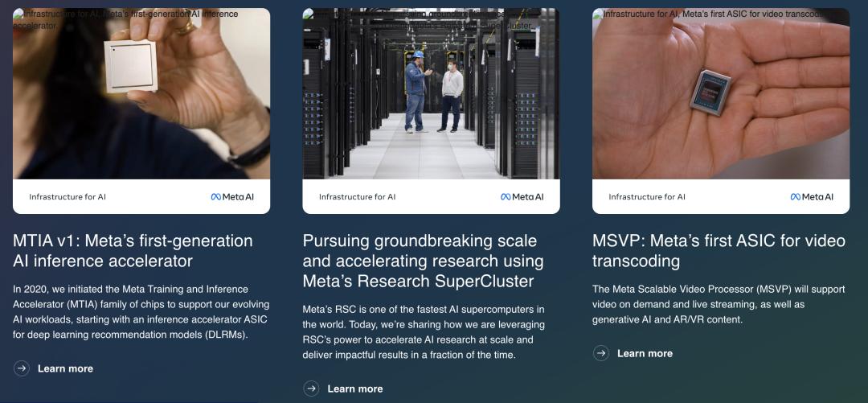This screenshot has width=868, height=403.
Task: Open the MTIA v1 inference accelerator headline
Action: (133, 250)
